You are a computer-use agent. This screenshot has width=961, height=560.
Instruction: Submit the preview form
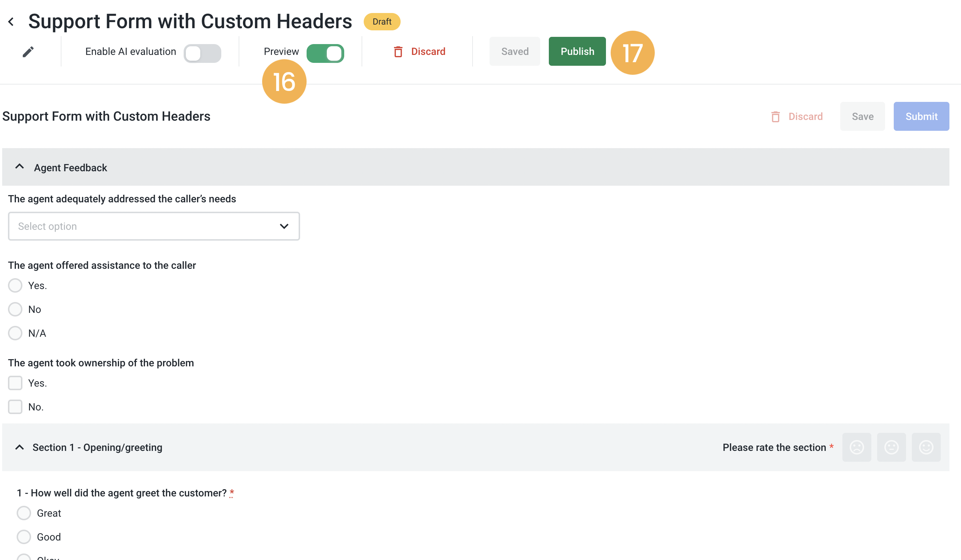(x=921, y=117)
